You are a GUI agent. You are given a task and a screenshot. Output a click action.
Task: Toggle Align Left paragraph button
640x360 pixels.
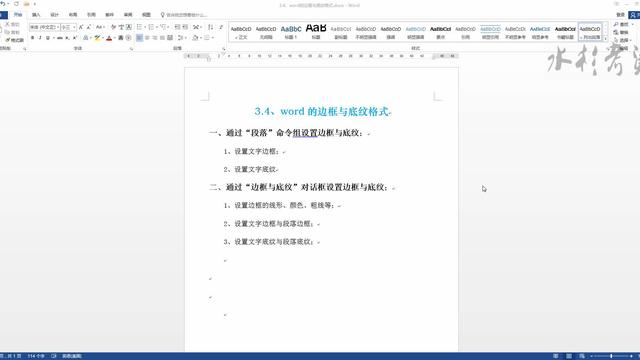click(140, 38)
